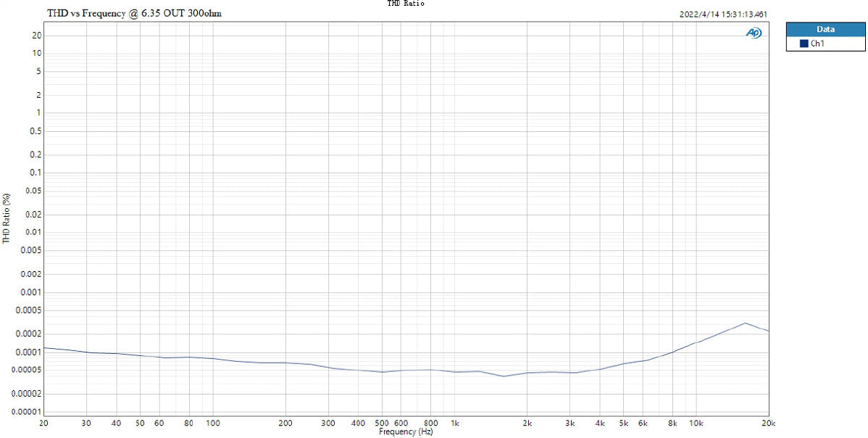Click the Ch1 blue color swatch

[804, 44]
